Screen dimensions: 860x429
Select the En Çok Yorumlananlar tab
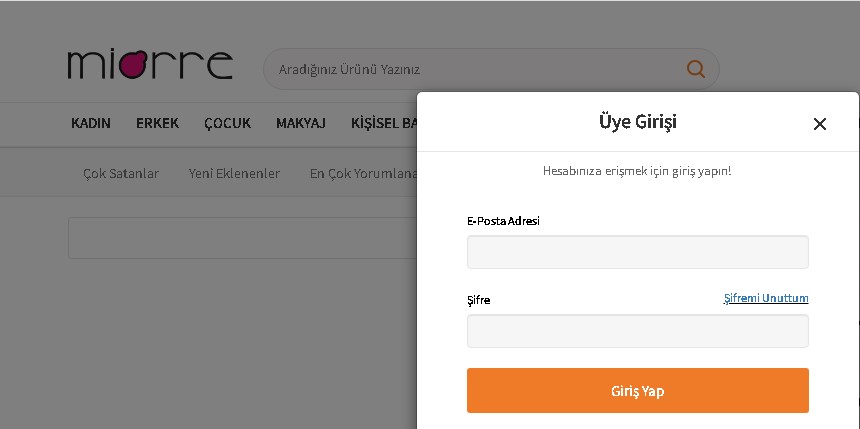[363, 173]
